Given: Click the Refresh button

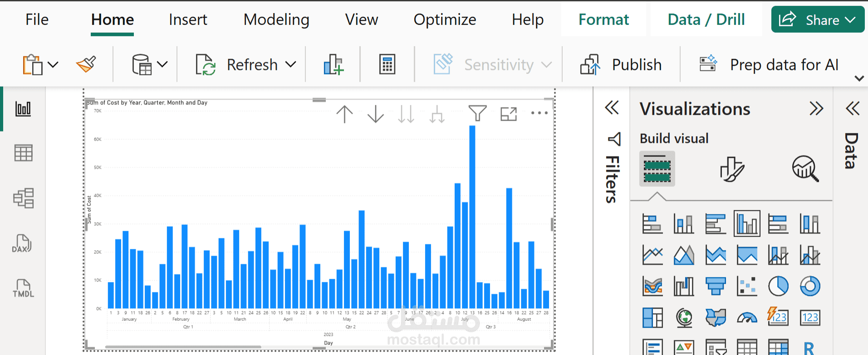Looking at the screenshot, I should (x=236, y=65).
